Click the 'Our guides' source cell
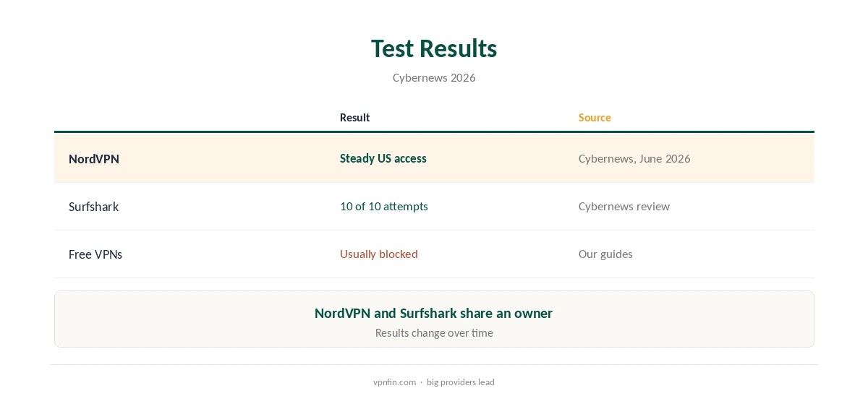Image resolution: width=868 pixels, height=396 pixels. [605, 254]
